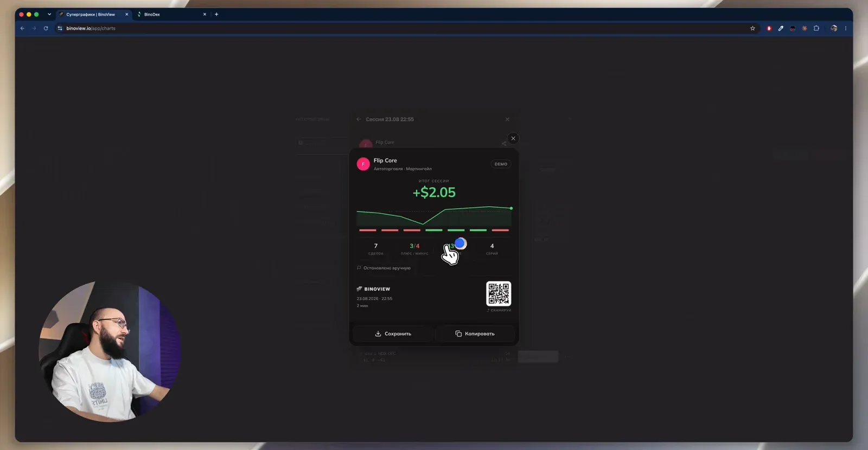Click the +$2.05 session result
The width and height of the screenshot is (868, 450).
[x=434, y=192]
